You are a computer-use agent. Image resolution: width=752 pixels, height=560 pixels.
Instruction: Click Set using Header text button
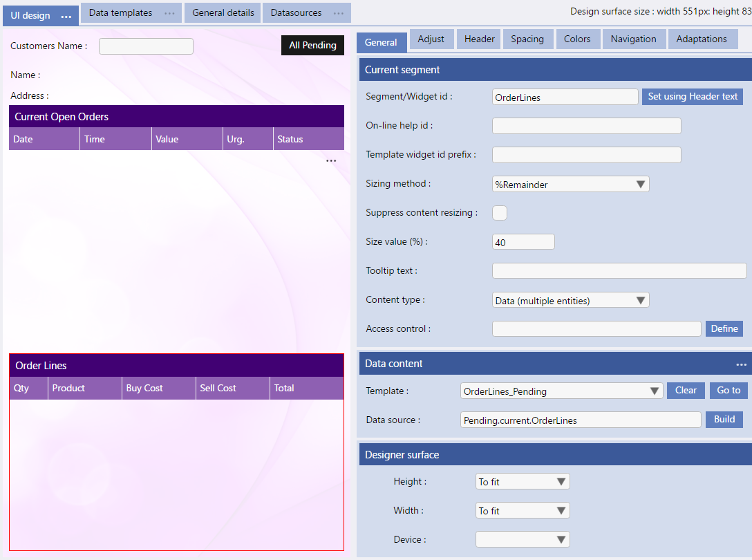pyautogui.click(x=693, y=97)
